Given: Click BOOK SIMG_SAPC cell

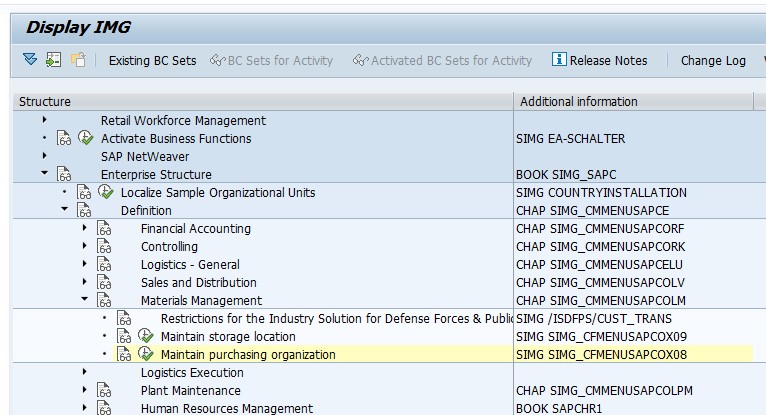Looking at the screenshot, I should pos(566,175).
